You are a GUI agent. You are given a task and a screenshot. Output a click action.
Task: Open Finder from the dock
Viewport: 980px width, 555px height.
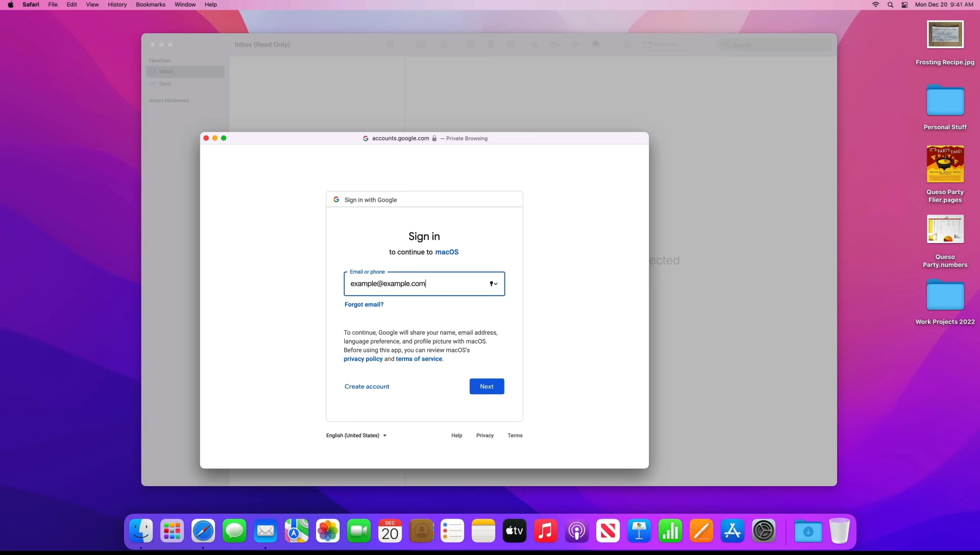tap(141, 531)
